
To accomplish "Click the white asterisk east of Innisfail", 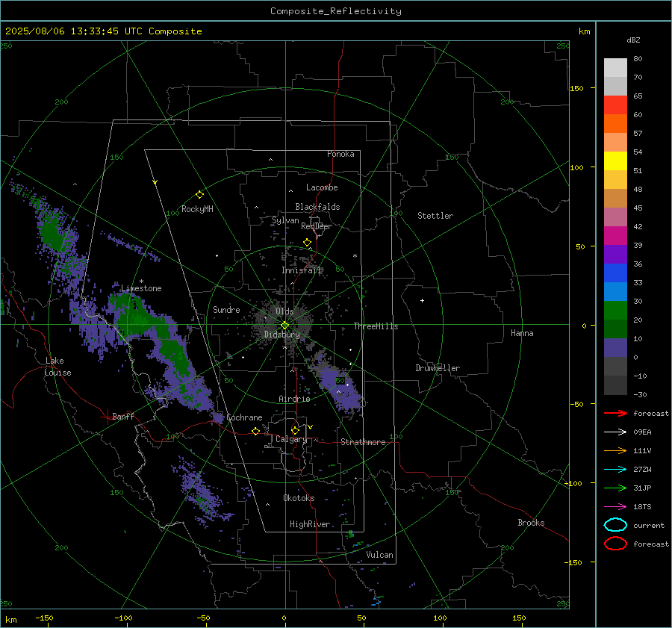I will click(355, 256).
